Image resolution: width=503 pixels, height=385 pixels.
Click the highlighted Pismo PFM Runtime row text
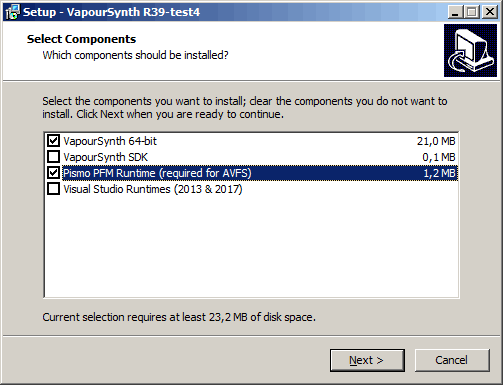click(x=157, y=173)
